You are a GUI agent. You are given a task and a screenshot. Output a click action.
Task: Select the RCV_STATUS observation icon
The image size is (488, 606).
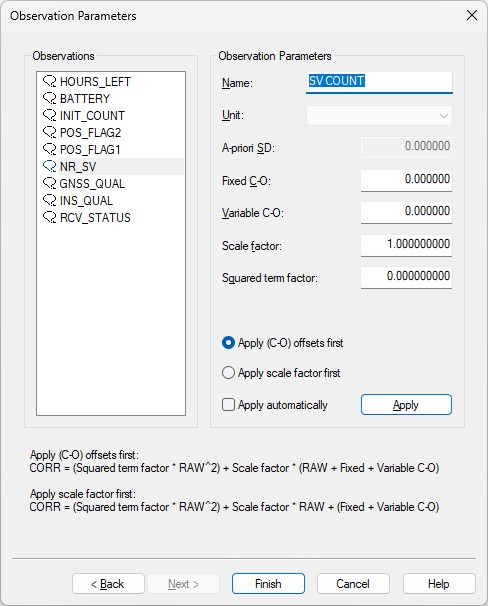(x=49, y=218)
